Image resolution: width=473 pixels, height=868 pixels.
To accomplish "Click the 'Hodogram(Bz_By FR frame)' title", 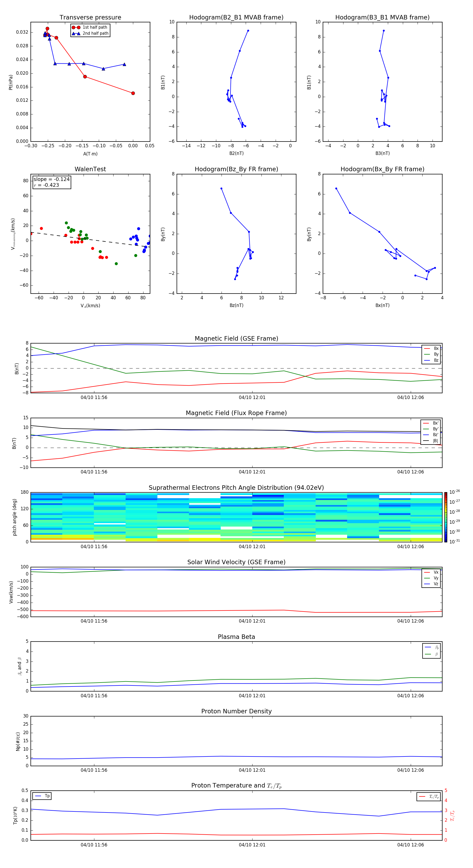I will pyautogui.click(x=236, y=169).
